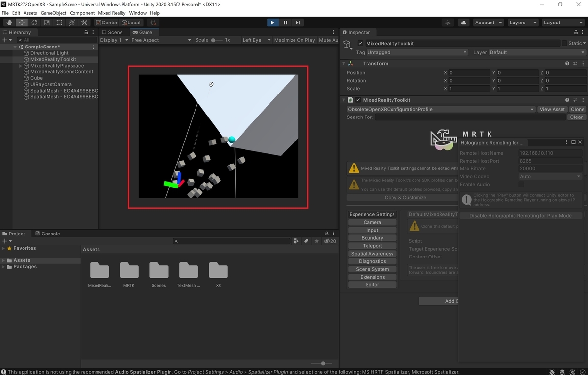Open the GameObject menu

53,13
